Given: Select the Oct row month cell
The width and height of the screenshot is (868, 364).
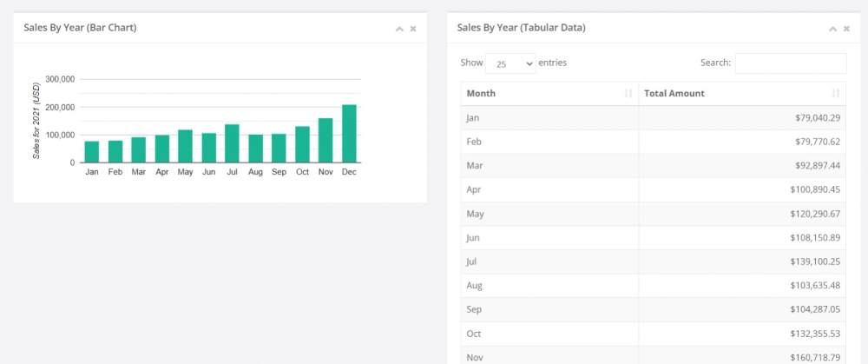Looking at the screenshot, I should click(x=549, y=334).
